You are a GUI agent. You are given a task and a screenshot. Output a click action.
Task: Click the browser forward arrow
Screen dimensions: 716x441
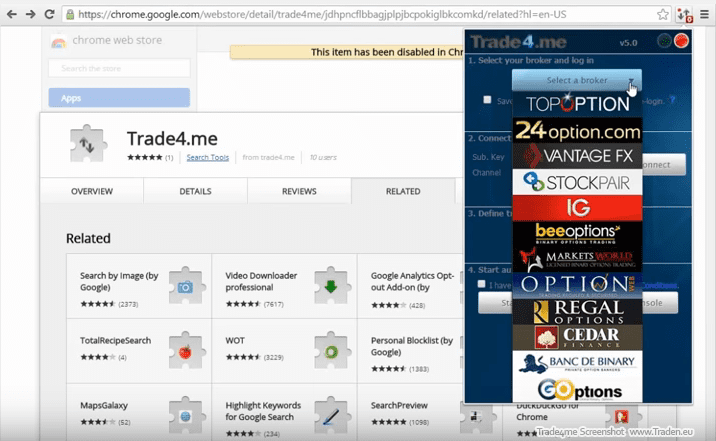click(x=31, y=14)
